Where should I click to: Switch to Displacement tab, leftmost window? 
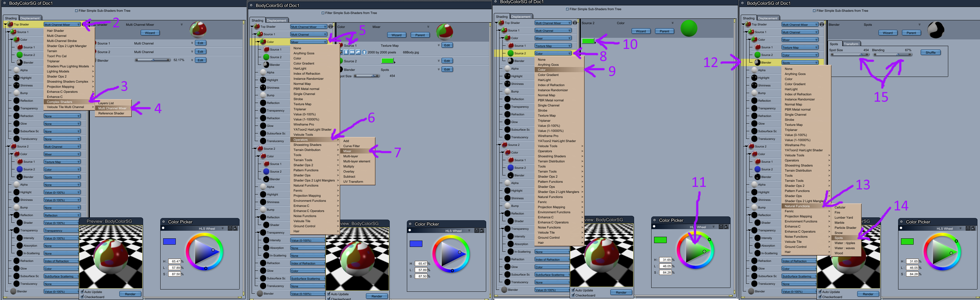[x=30, y=18]
